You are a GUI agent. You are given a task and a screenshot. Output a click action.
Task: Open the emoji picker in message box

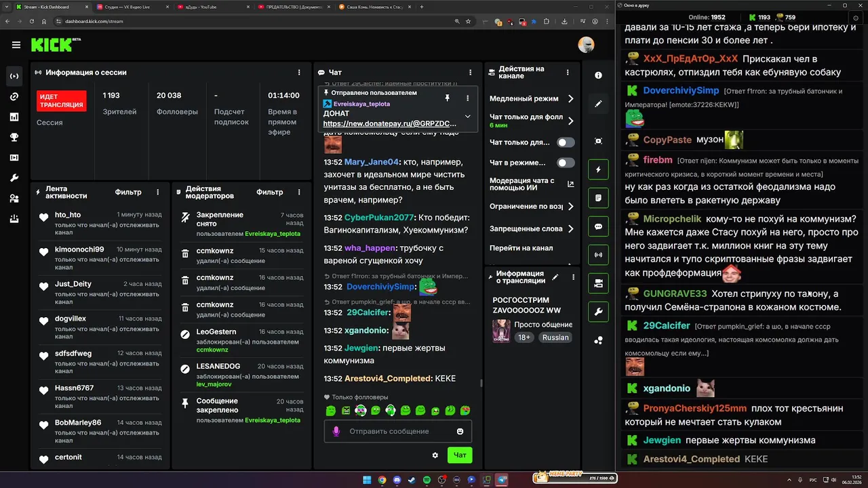point(460,431)
